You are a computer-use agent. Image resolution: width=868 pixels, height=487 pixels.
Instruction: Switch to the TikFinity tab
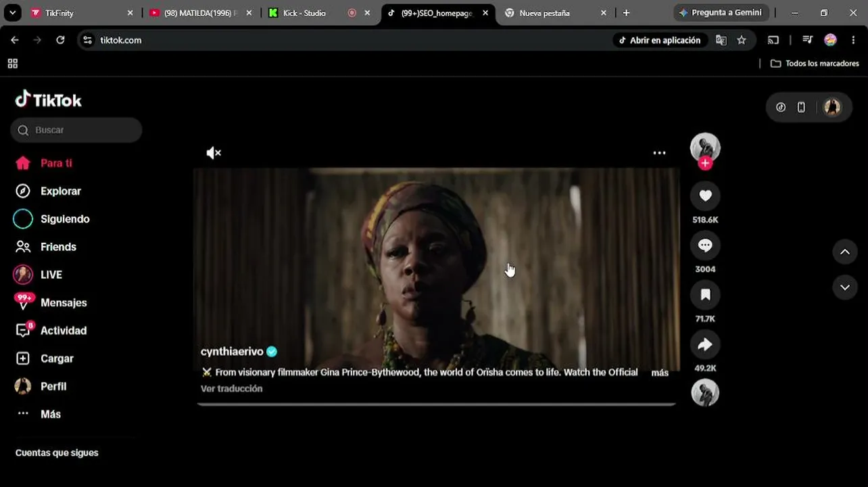82,13
